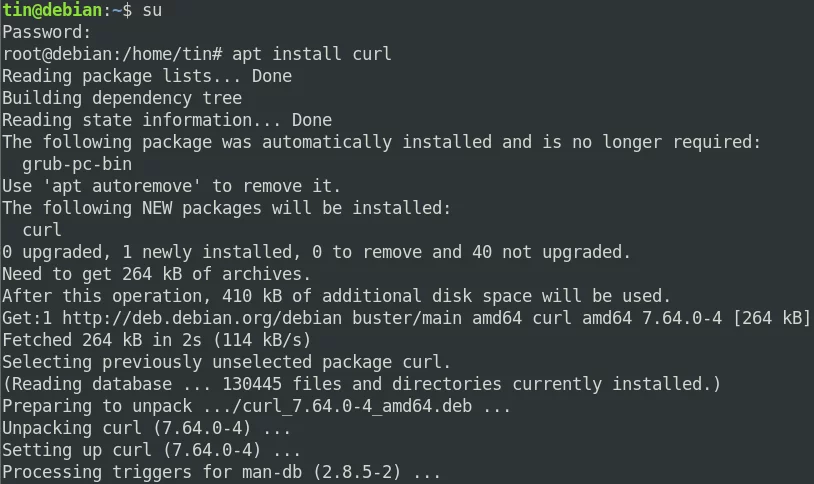
Task: Click the 'Fetched 264 kB in 2s' line
Action: 156,340
